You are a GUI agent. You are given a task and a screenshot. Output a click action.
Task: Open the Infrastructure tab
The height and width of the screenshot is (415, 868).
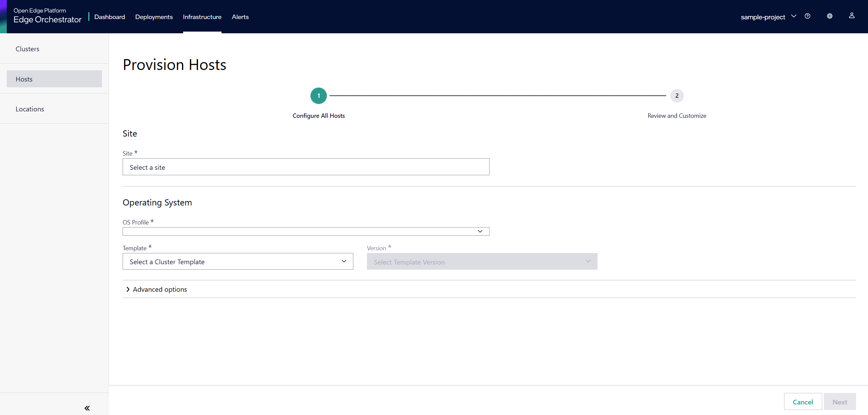pos(202,17)
